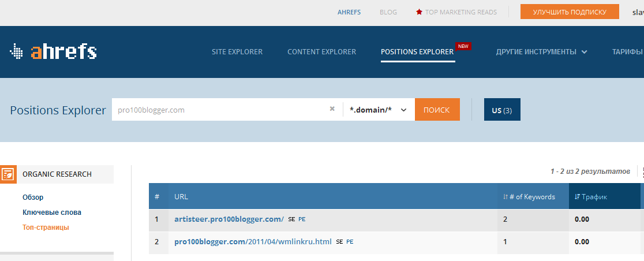Click the Улучшить подписку button
This screenshot has width=644, height=261.
tap(570, 12)
